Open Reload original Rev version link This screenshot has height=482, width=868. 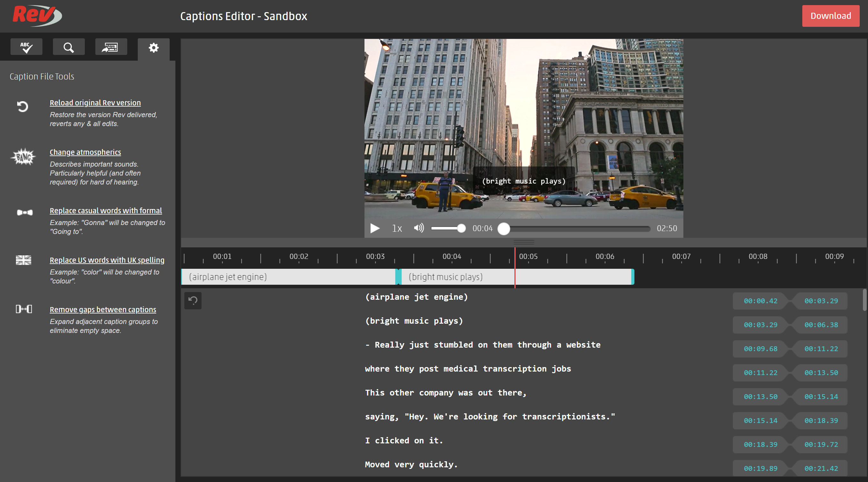click(95, 102)
